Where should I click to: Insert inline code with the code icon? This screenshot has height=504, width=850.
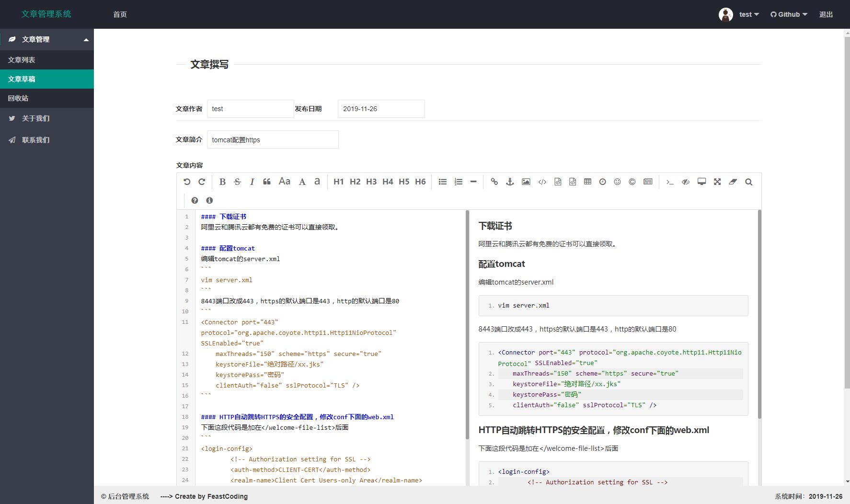point(542,182)
